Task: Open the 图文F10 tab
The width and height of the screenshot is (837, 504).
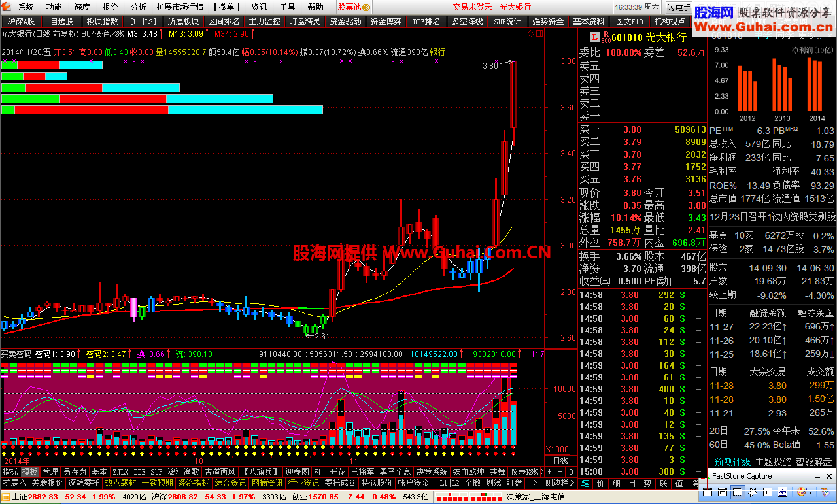Action: [629, 22]
